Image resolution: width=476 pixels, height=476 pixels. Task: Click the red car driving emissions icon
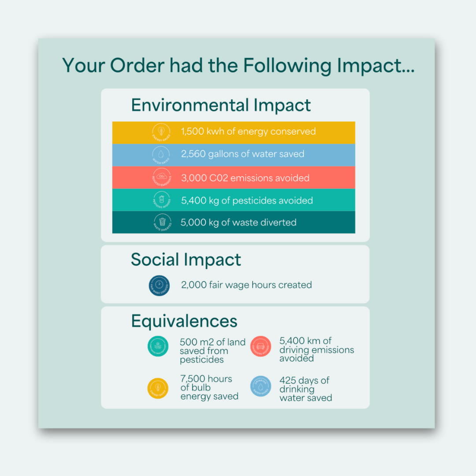click(260, 346)
